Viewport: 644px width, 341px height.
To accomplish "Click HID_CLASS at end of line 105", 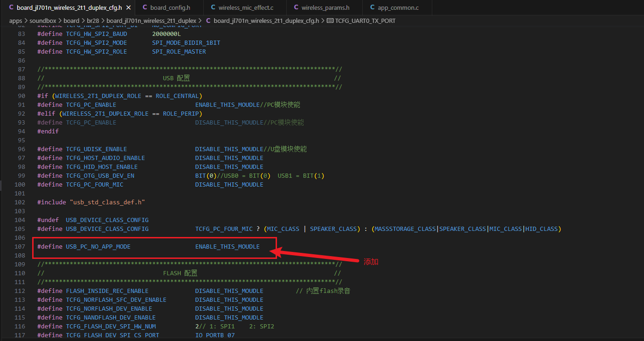I will tap(541, 229).
